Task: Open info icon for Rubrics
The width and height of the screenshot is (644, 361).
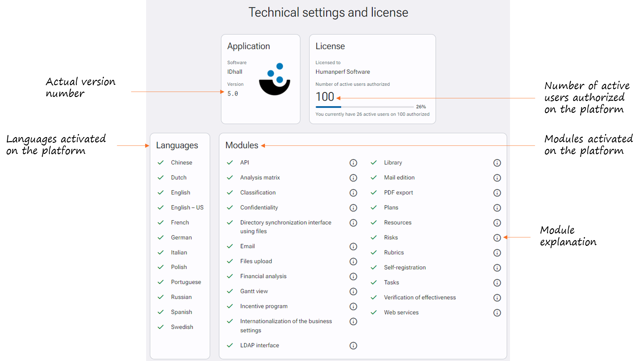Action: pos(497,253)
